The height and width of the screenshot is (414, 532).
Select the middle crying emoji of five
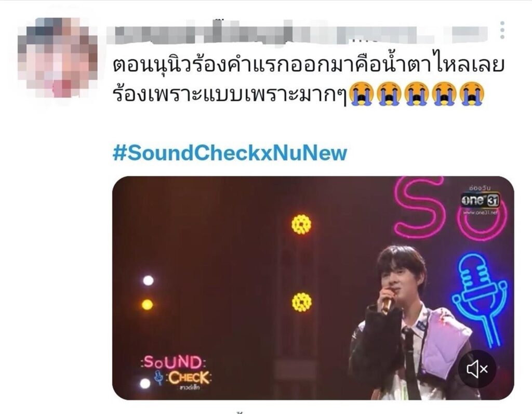pos(417,94)
